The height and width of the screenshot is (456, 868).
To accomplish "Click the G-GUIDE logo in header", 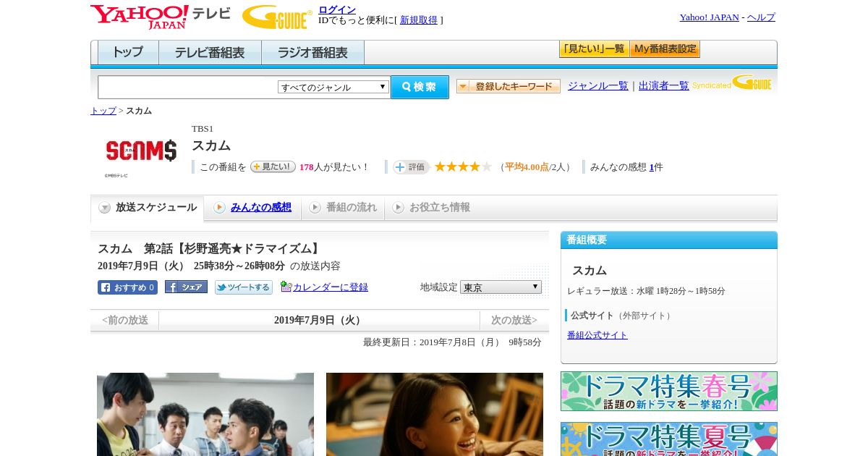I will [x=277, y=17].
